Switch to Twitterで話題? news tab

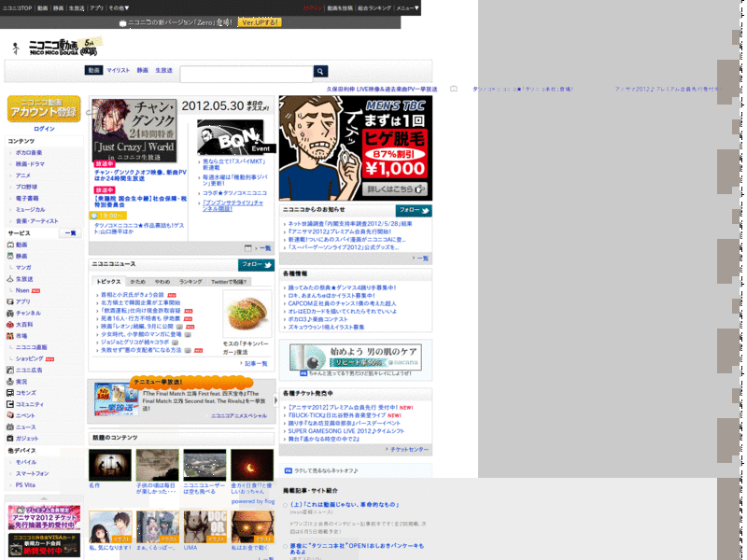[x=229, y=282]
